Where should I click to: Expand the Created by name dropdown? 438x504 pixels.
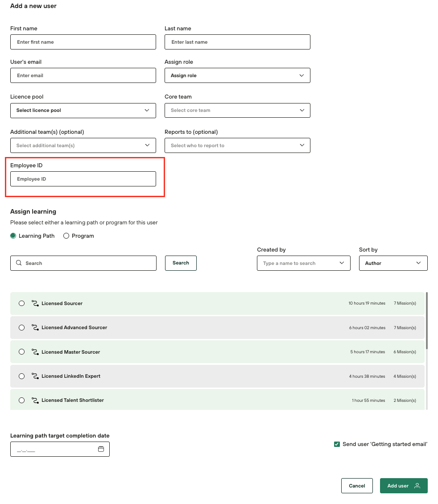tap(303, 263)
